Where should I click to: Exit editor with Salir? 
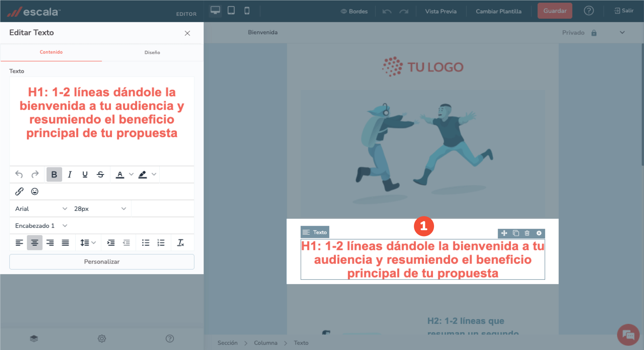(624, 11)
